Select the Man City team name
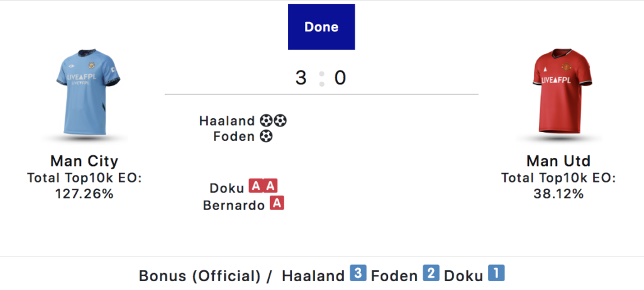 pyautogui.click(x=84, y=161)
